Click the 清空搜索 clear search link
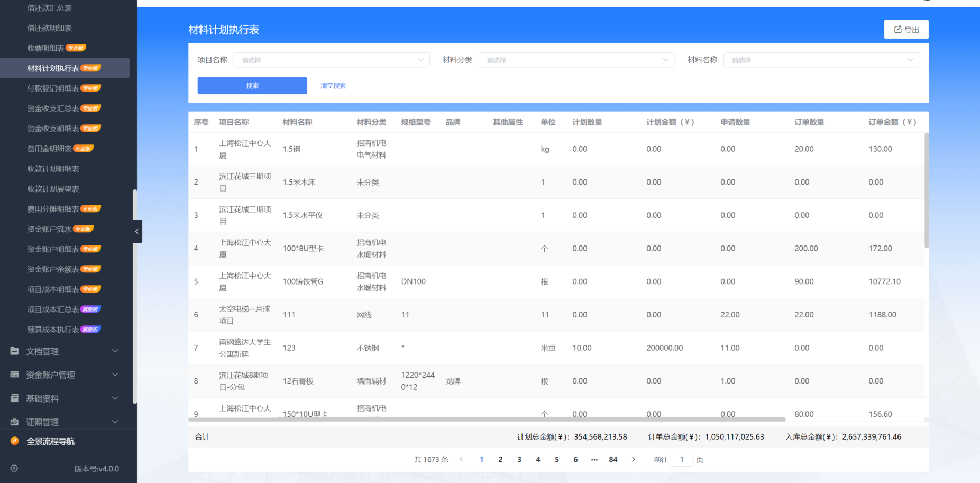 [333, 85]
